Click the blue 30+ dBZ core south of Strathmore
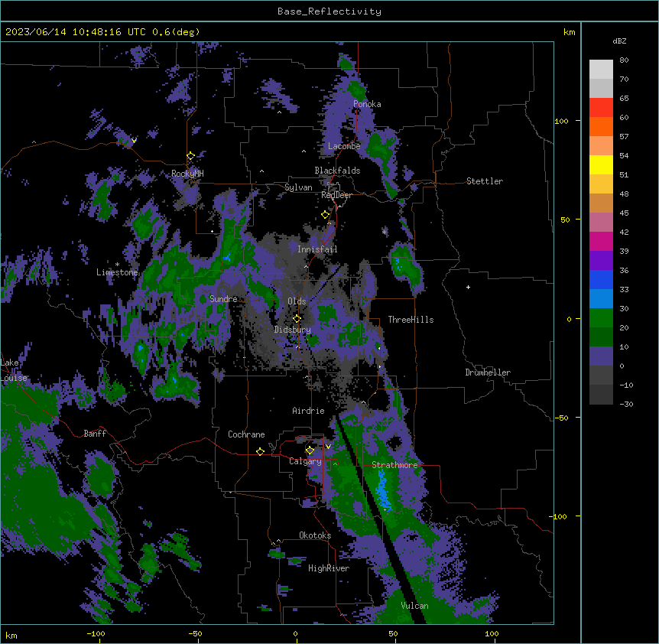 (382, 490)
